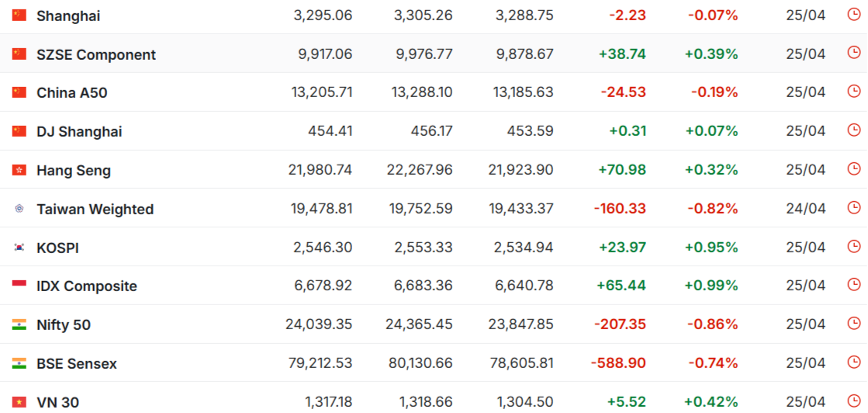Click the clock icon in Taiwan Weighted row
The width and height of the screenshot is (868, 413).
point(853,207)
